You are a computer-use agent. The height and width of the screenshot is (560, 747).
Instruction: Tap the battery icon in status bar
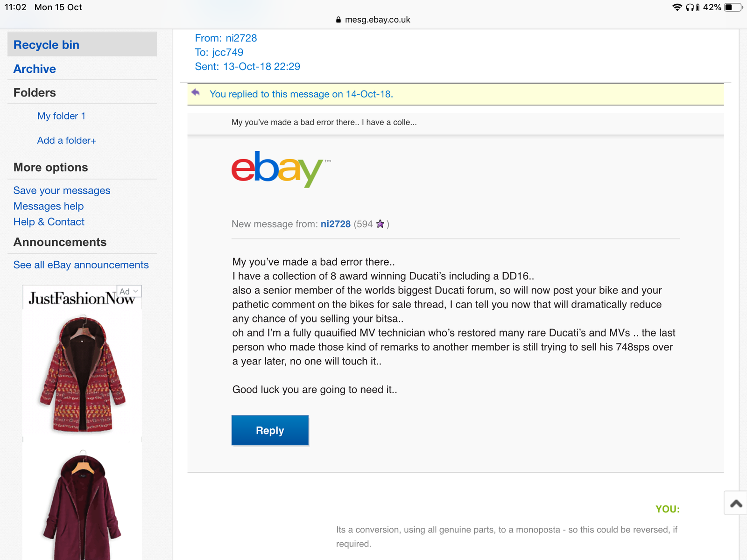point(733,7)
